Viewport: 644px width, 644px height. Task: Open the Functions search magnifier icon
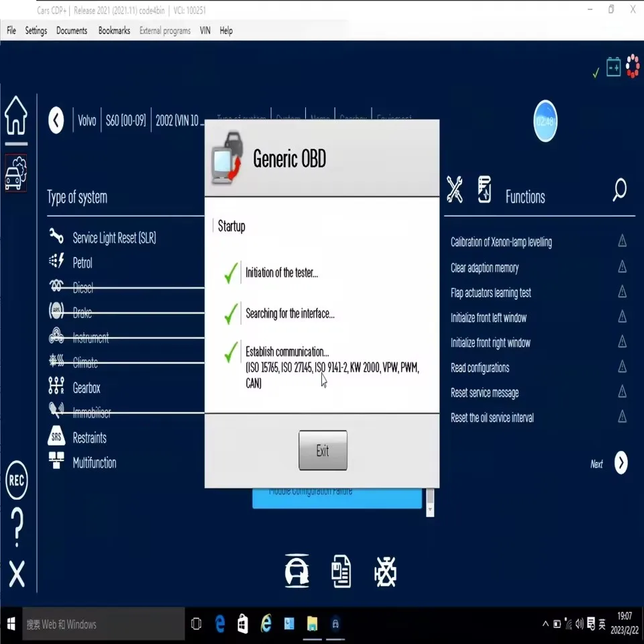tap(619, 190)
